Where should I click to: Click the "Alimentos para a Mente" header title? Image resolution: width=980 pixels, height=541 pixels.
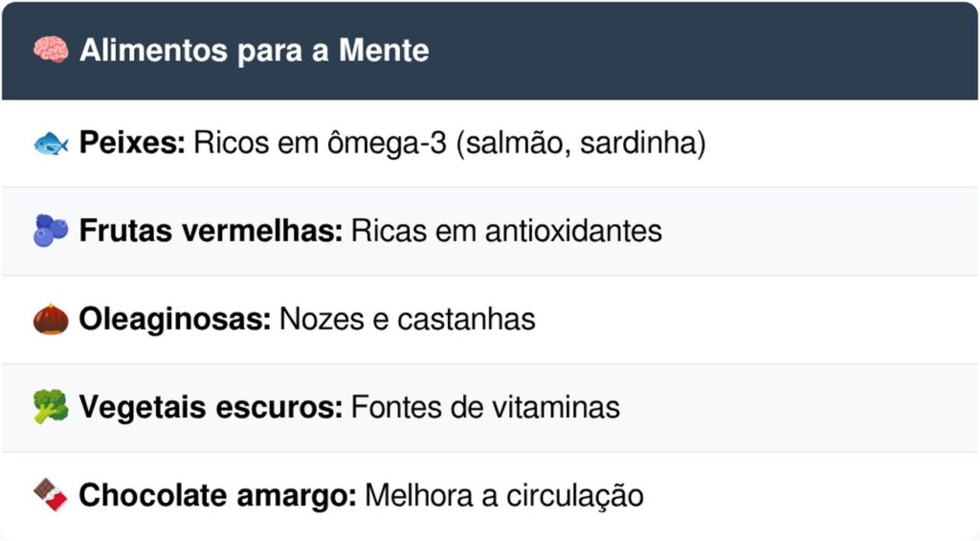[254, 51]
